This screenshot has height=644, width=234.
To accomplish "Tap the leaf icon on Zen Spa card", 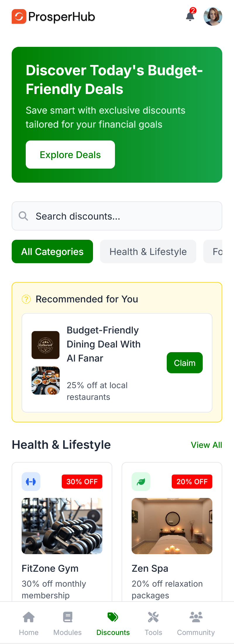I will click(141, 482).
